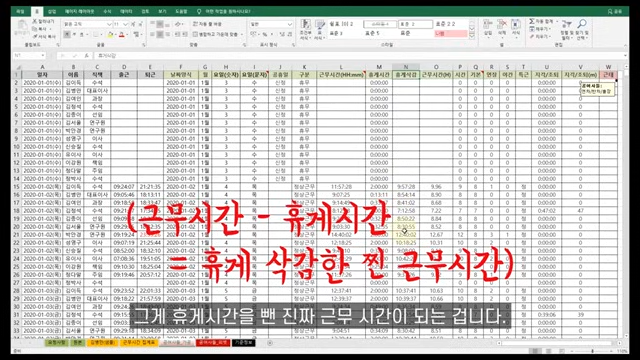Click the Tell Me search box
The image size is (640, 360).
pos(224,11)
